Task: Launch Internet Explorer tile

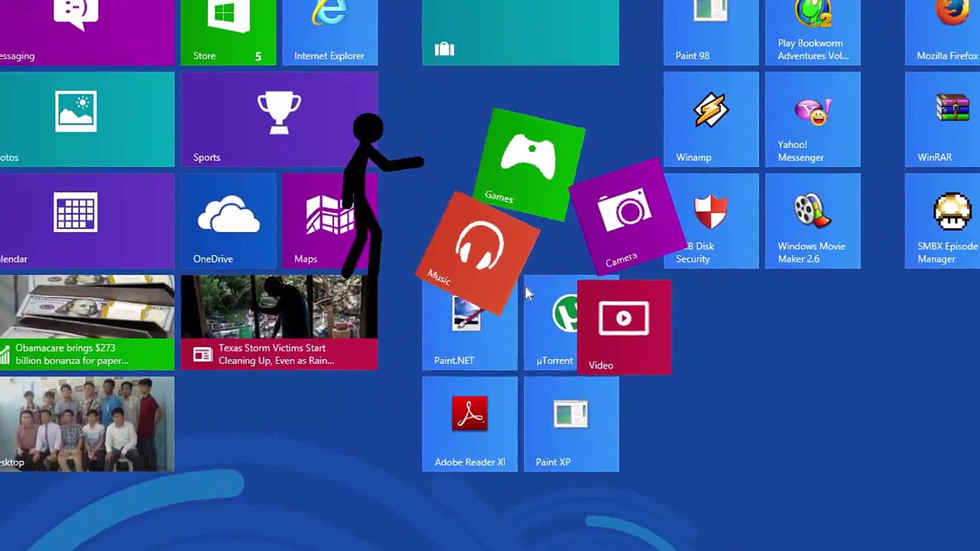Action: (x=330, y=32)
